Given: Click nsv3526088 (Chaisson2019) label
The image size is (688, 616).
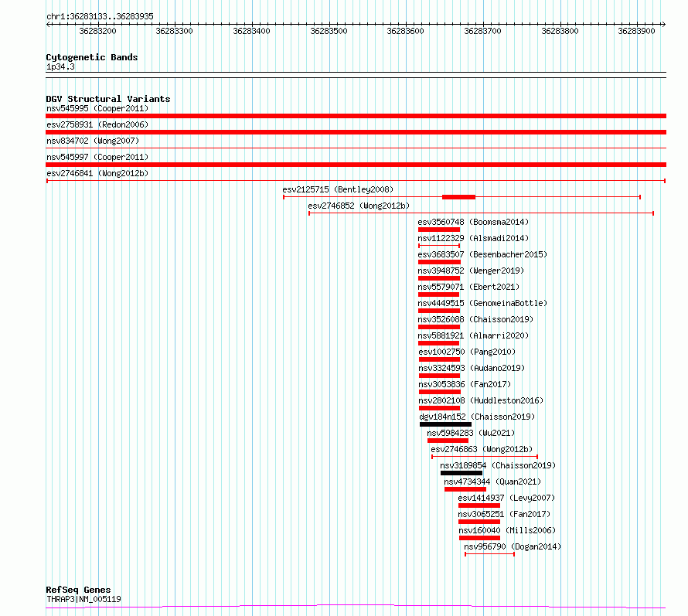Looking at the screenshot, I should point(475,319).
